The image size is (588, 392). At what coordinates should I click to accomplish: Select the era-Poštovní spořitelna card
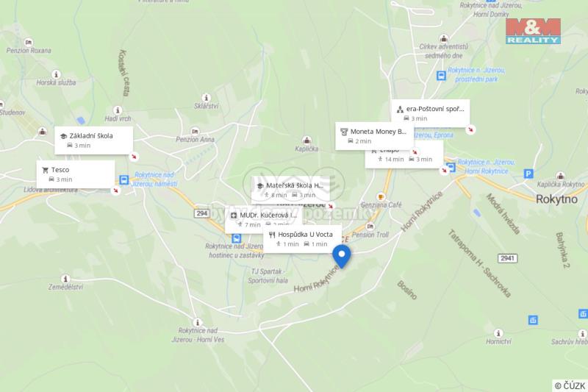click(x=431, y=113)
